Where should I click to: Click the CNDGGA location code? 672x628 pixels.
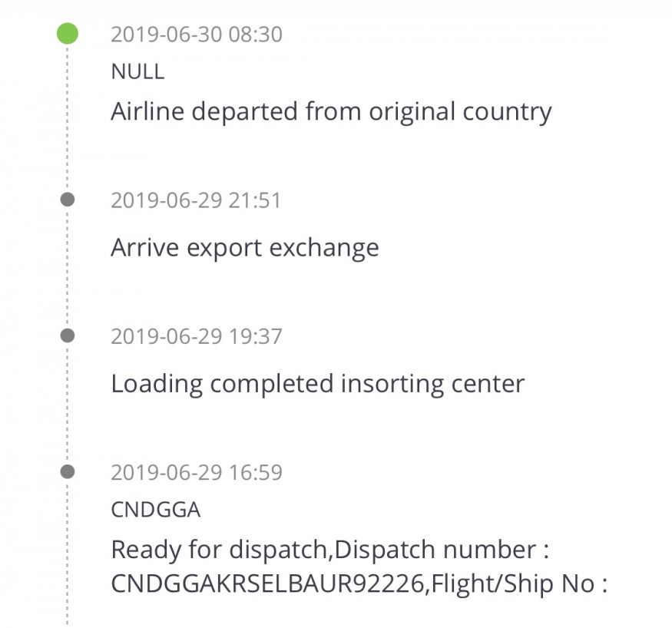(x=156, y=510)
